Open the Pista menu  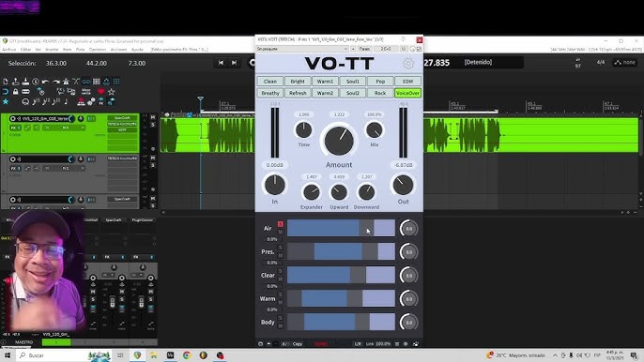click(x=80, y=50)
